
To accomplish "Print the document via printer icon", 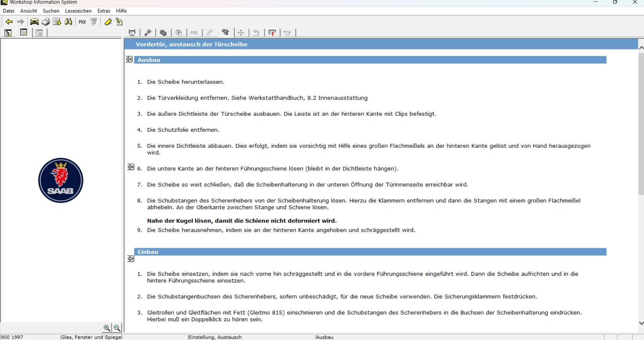I will click(x=45, y=22).
